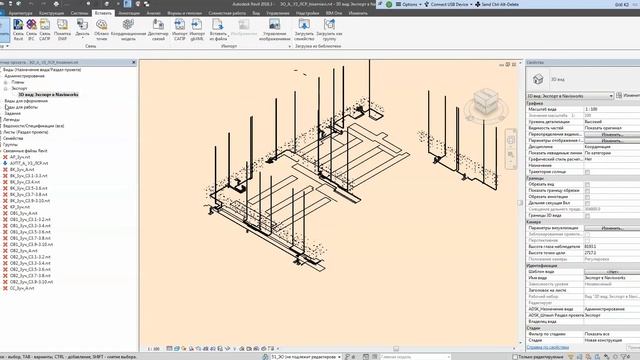Click the ViewCube in the 3D view
Viewport: 640px width, 360px height.
pyautogui.click(x=486, y=102)
